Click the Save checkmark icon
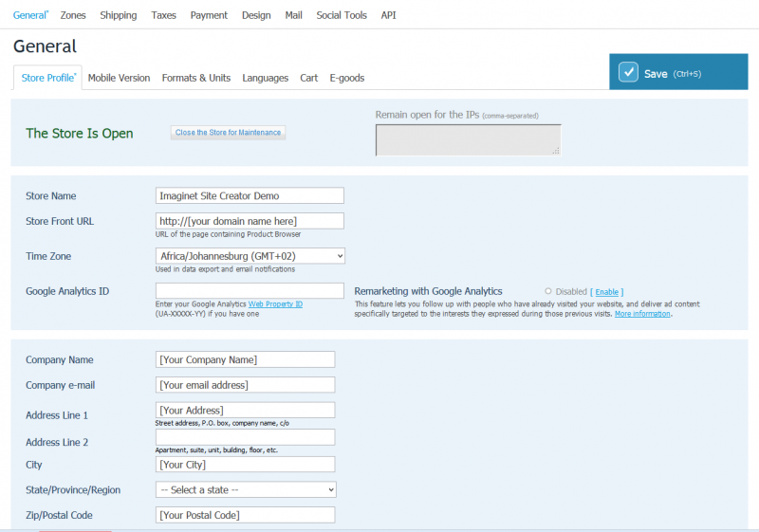Viewport: 759px width, 532px height. (628, 72)
